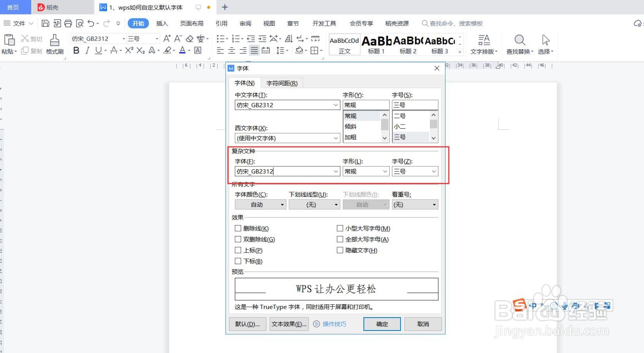Check the 下标(B) subscript box
644x353 pixels.
(238, 261)
